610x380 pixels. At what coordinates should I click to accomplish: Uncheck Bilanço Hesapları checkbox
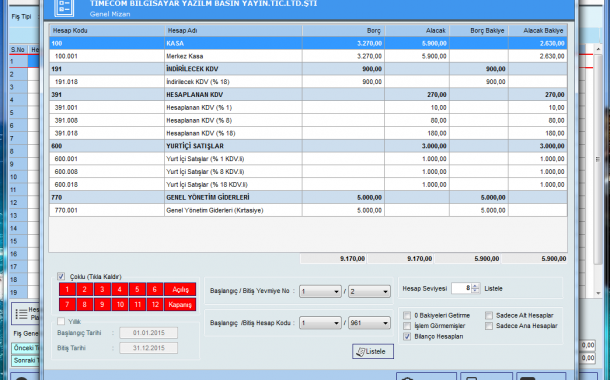[407, 336]
